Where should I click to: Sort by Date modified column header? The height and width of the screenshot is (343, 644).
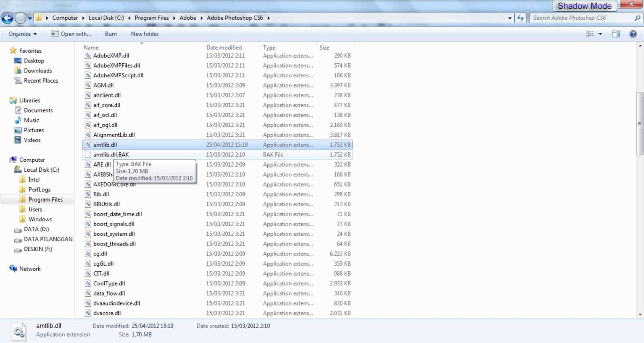(x=224, y=47)
